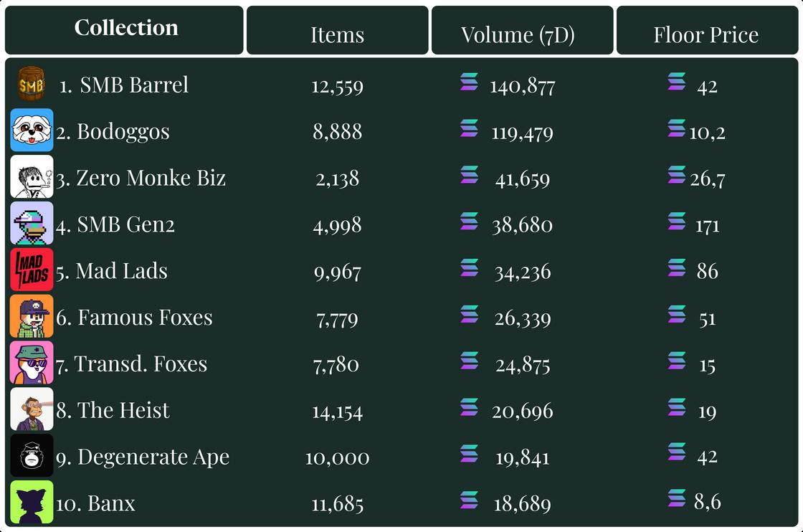Click The Heist ape thumbnail

pos(32,409)
